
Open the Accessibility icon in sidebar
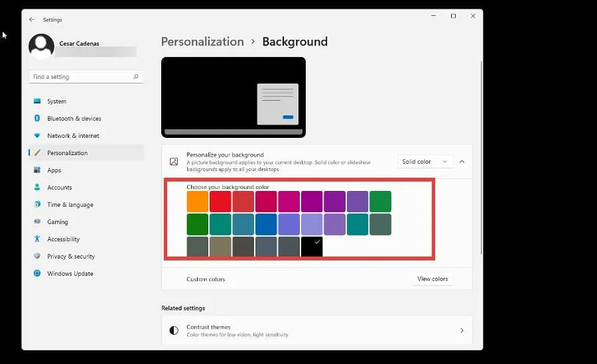[37, 239]
